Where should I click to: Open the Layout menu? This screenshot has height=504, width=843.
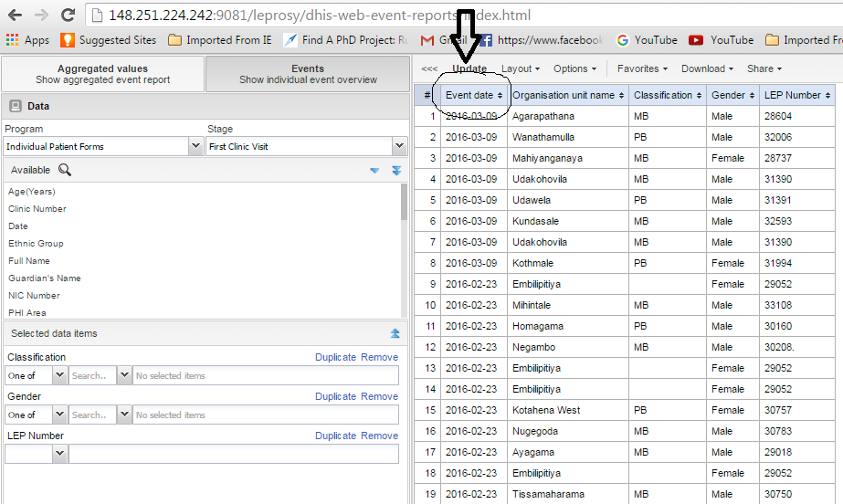pyautogui.click(x=520, y=68)
